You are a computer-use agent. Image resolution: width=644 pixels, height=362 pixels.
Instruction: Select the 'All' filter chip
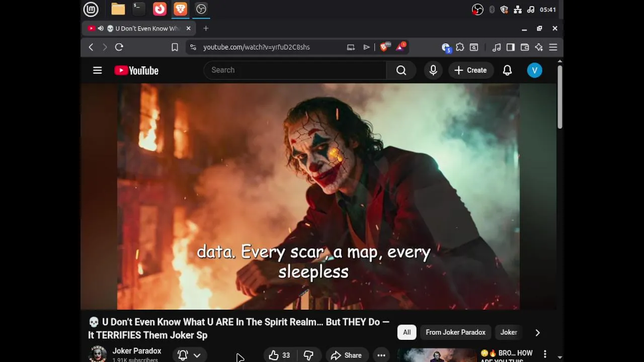click(407, 332)
